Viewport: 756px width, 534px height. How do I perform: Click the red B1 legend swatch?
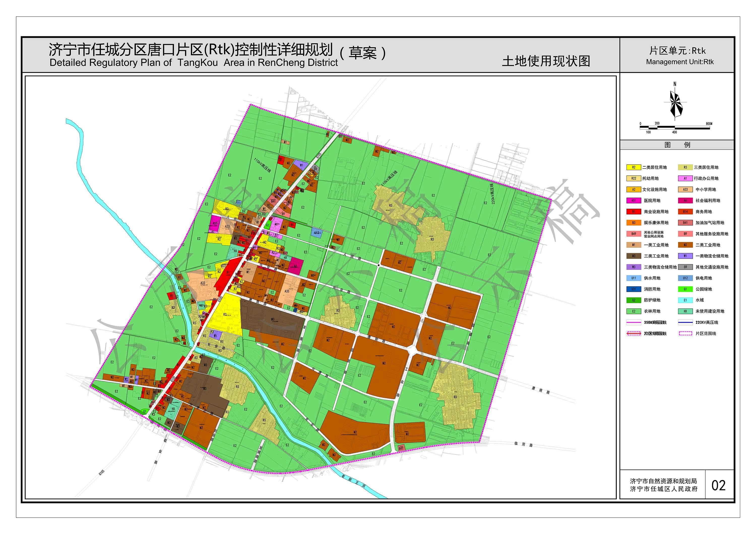tap(634, 212)
